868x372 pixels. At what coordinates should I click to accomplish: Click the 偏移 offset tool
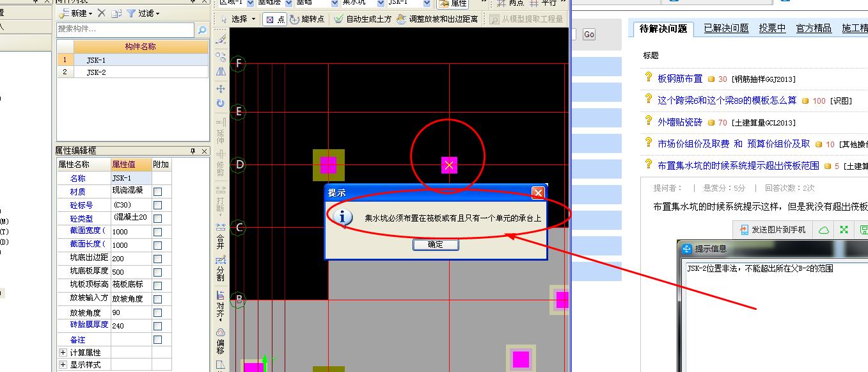[221, 341]
